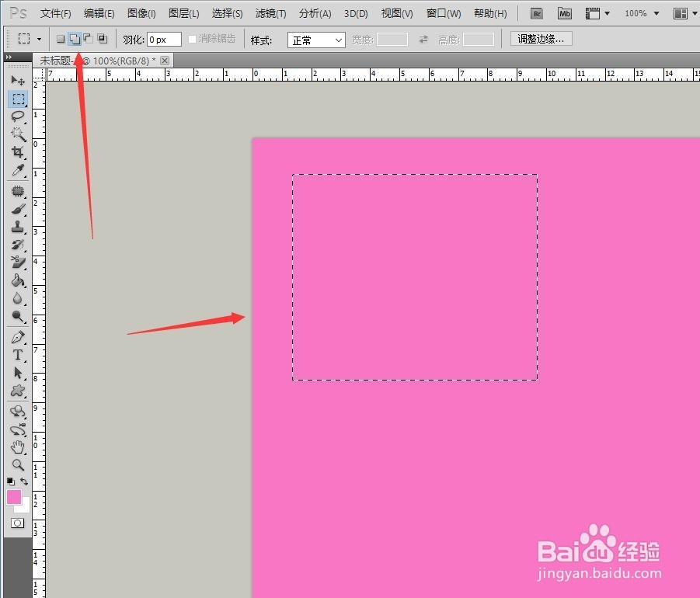Choose Add to selection mode
This screenshot has width=700, height=598.
[x=75, y=39]
